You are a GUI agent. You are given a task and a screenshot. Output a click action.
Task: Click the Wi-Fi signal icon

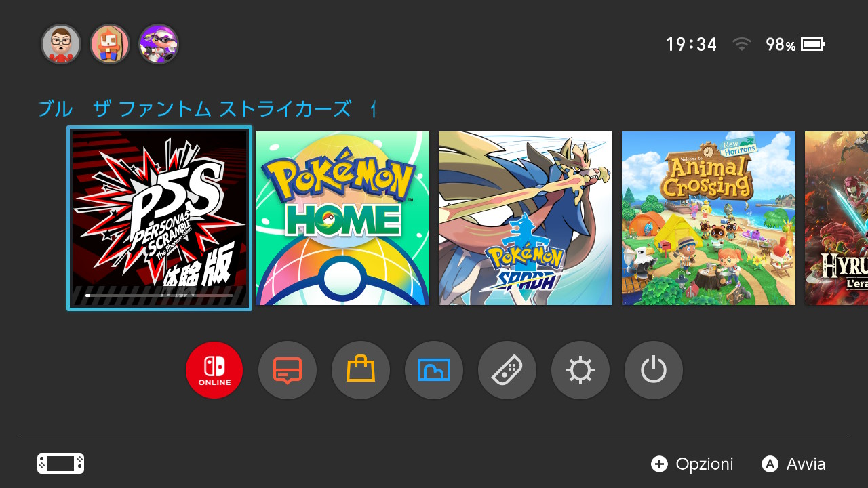742,45
